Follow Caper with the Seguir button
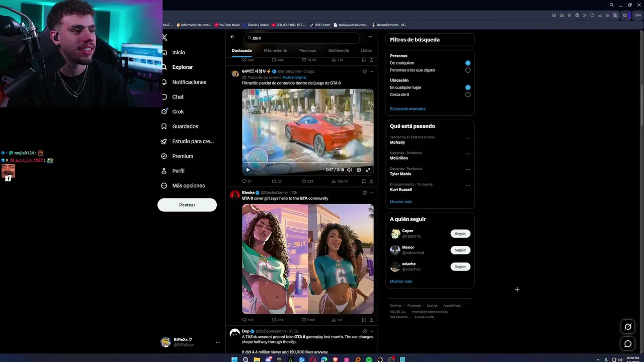 (460, 233)
